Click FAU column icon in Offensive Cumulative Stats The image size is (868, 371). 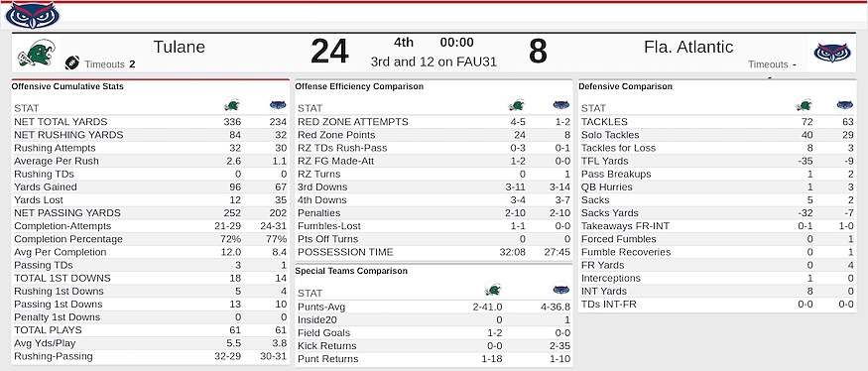pyautogui.click(x=278, y=105)
